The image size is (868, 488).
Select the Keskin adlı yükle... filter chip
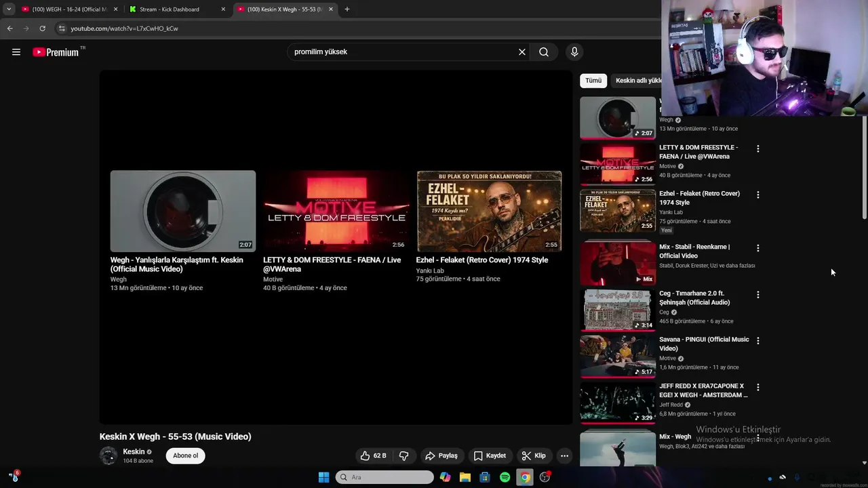point(637,81)
